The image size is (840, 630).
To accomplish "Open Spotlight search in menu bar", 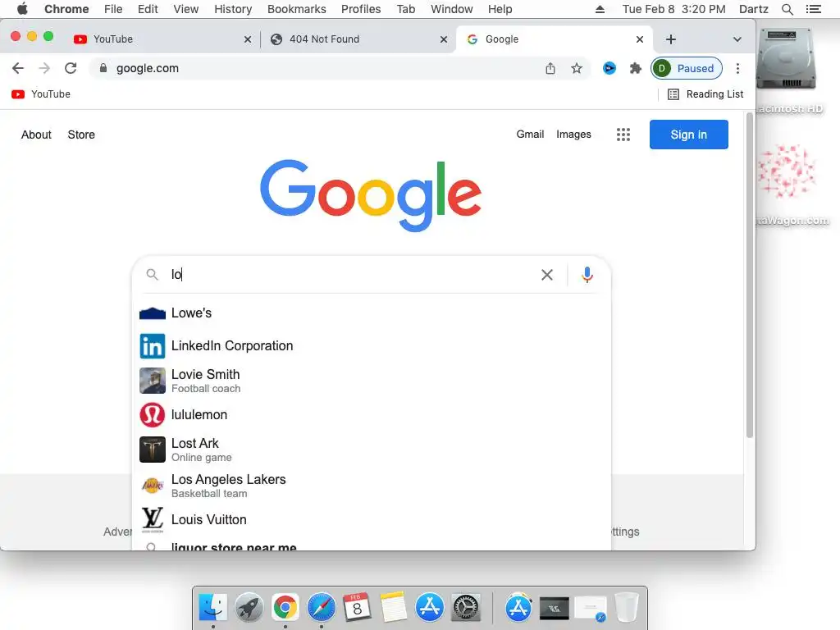I will click(x=787, y=9).
